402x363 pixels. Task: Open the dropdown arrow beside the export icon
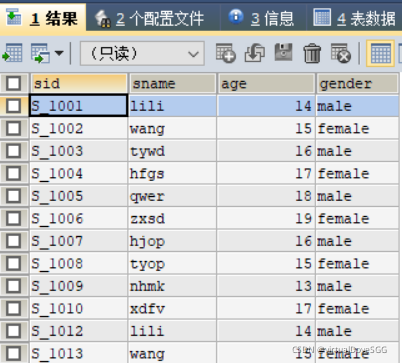(x=59, y=53)
